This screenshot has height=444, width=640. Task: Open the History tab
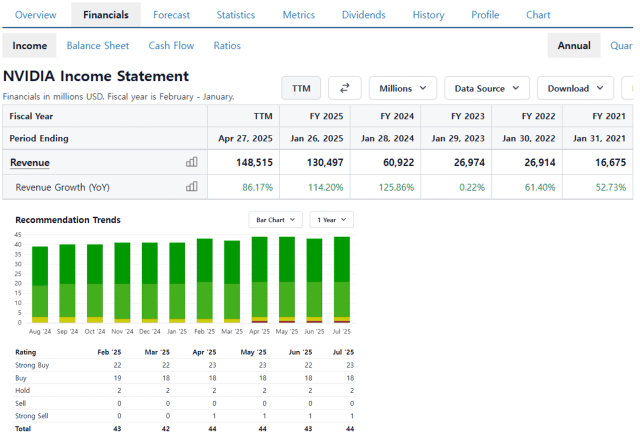point(428,15)
